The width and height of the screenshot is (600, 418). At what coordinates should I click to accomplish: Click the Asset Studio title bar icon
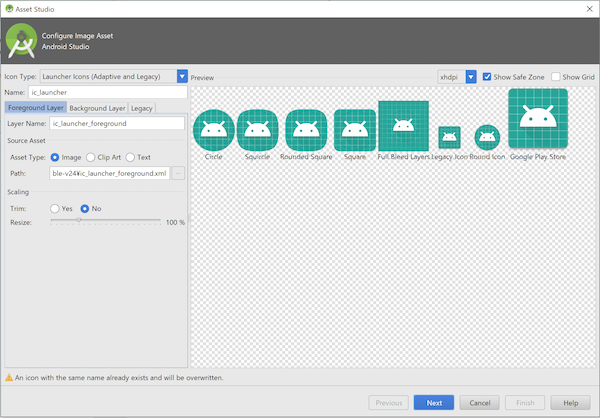click(x=9, y=8)
